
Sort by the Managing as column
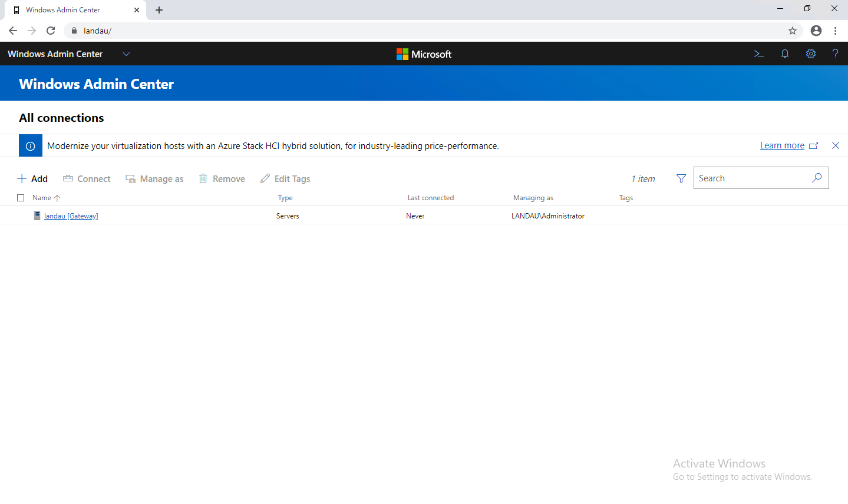point(533,198)
